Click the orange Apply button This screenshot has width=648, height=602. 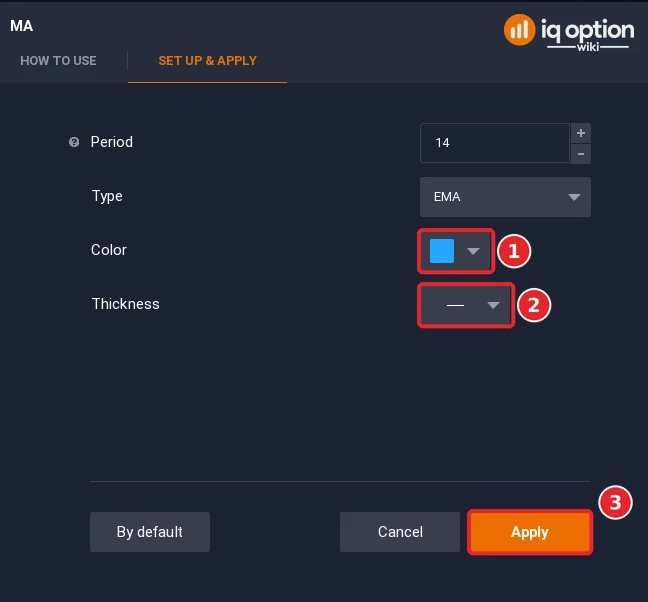pos(530,532)
